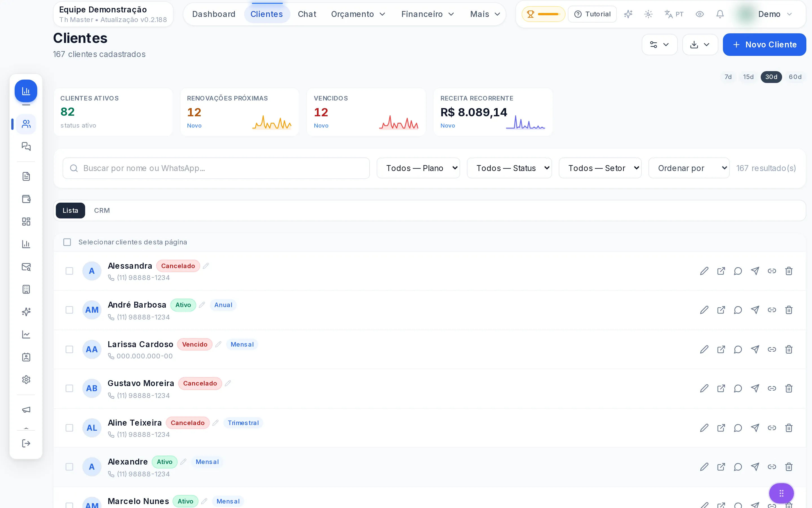Toggle the eye visibility icon in top bar
This screenshot has height=508, width=812.
[700, 14]
